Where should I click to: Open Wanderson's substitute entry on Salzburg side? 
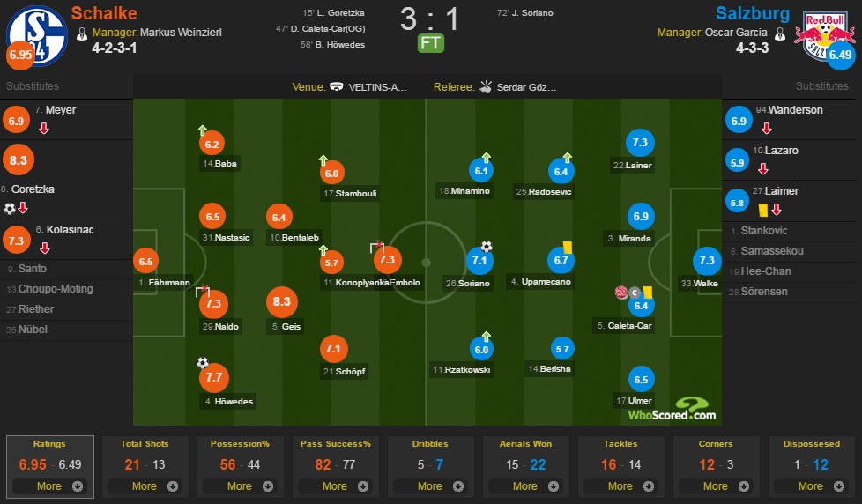(x=789, y=120)
